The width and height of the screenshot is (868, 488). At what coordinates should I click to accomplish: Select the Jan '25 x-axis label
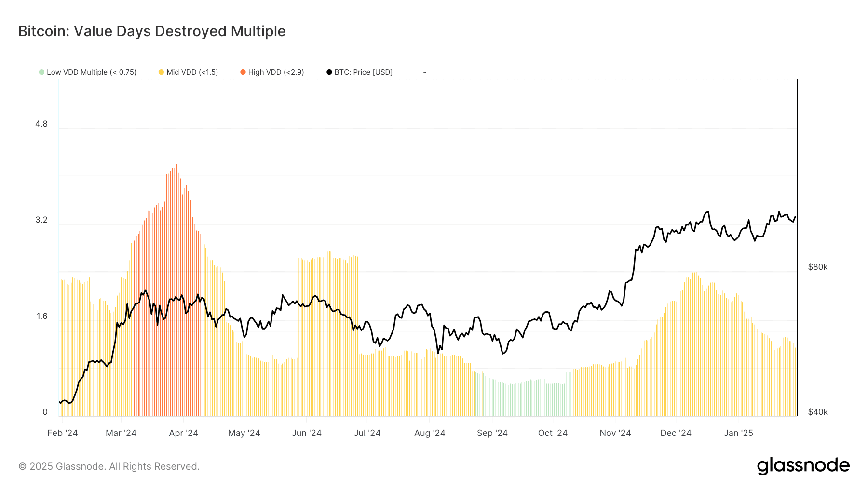(738, 433)
